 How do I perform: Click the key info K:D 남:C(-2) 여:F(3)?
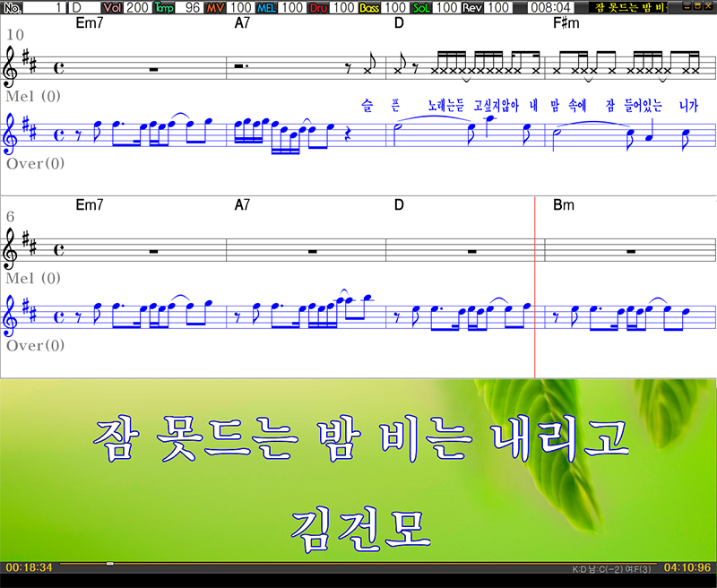[611, 569]
